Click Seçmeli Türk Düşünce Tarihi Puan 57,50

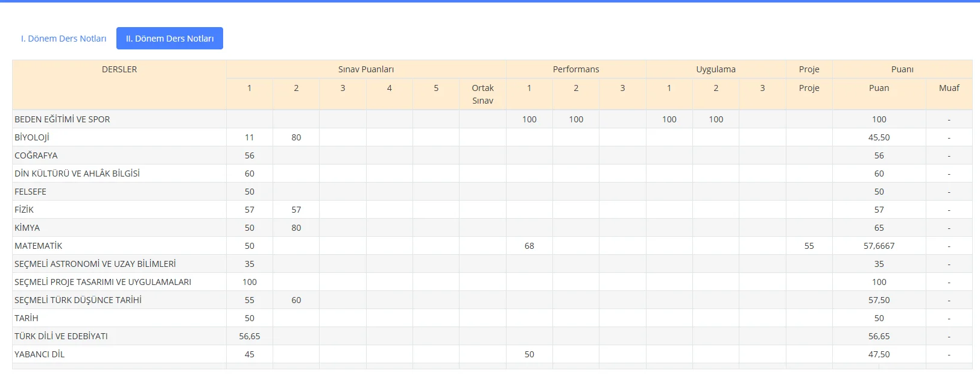coord(879,300)
